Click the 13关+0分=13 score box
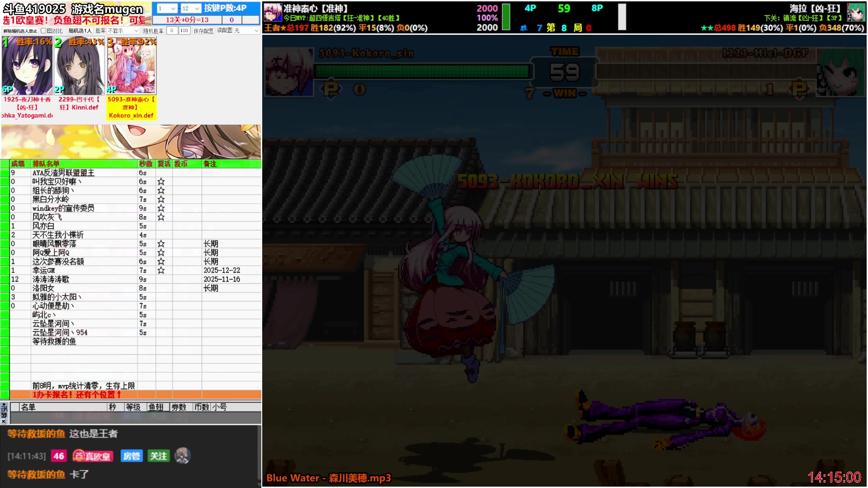The image size is (868, 488). (x=187, y=20)
